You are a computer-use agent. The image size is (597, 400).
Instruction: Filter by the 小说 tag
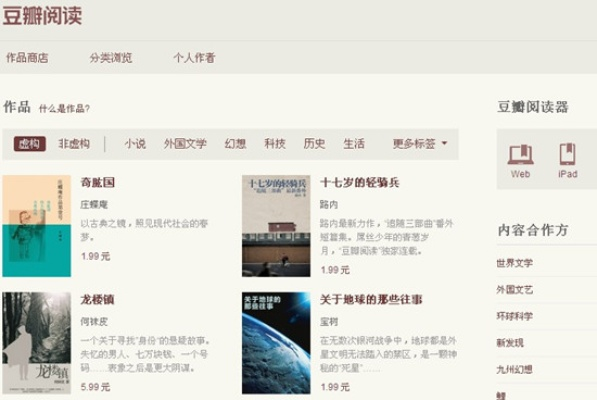coord(135,143)
